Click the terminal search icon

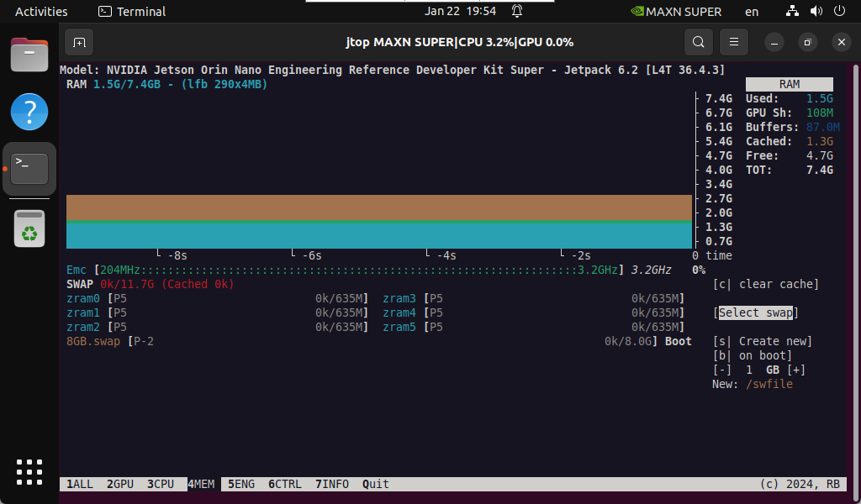[698, 42]
